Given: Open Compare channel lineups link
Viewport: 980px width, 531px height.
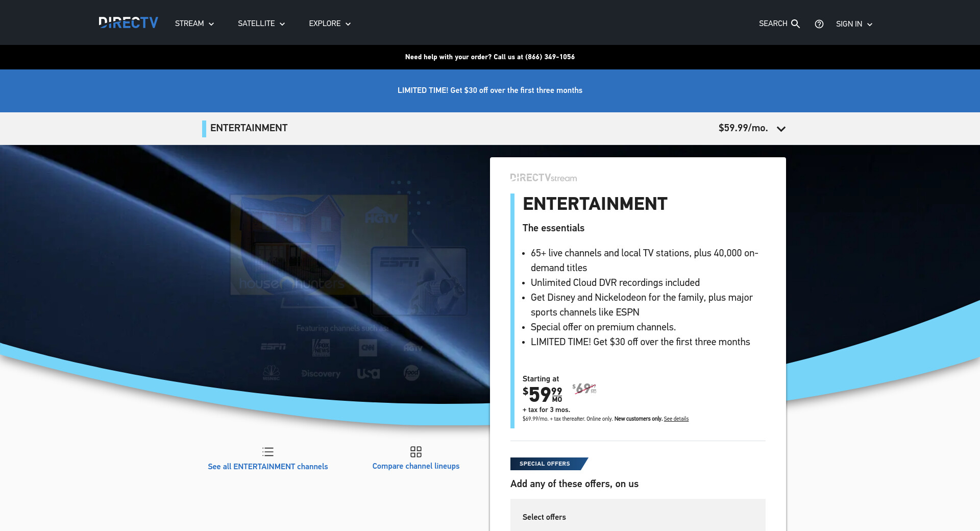Looking at the screenshot, I should pos(415,466).
